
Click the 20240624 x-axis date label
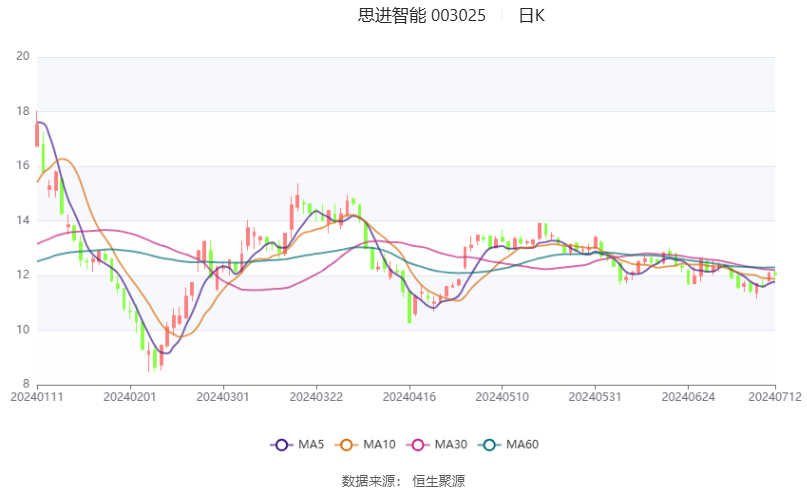coord(688,397)
